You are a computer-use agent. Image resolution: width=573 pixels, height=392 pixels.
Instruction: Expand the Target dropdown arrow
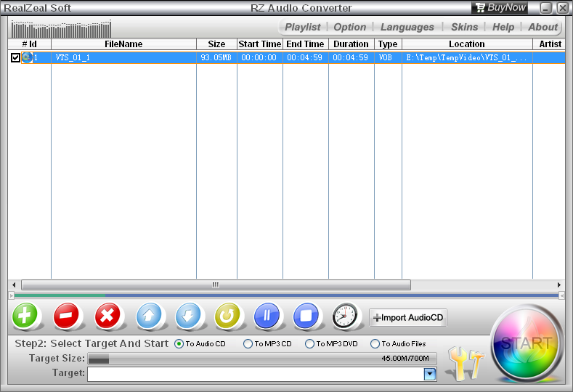pyautogui.click(x=429, y=374)
